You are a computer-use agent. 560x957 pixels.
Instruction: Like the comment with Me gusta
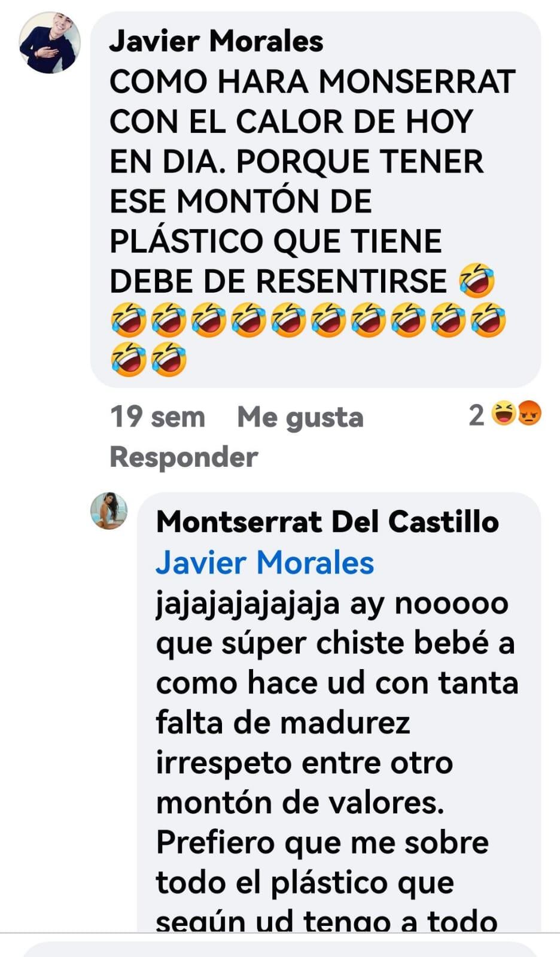pyautogui.click(x=300, y=417)
